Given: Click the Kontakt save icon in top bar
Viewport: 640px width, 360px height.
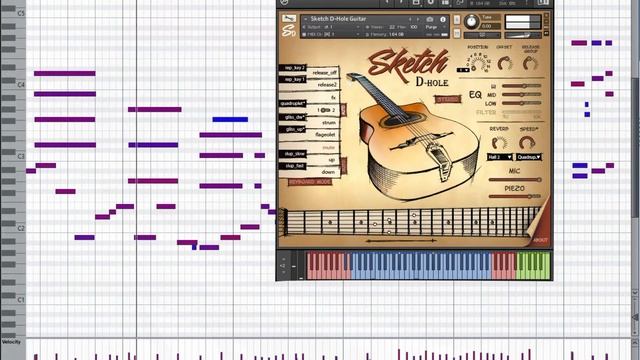Looking at the screenshot, I should click(x=416, y=3).
